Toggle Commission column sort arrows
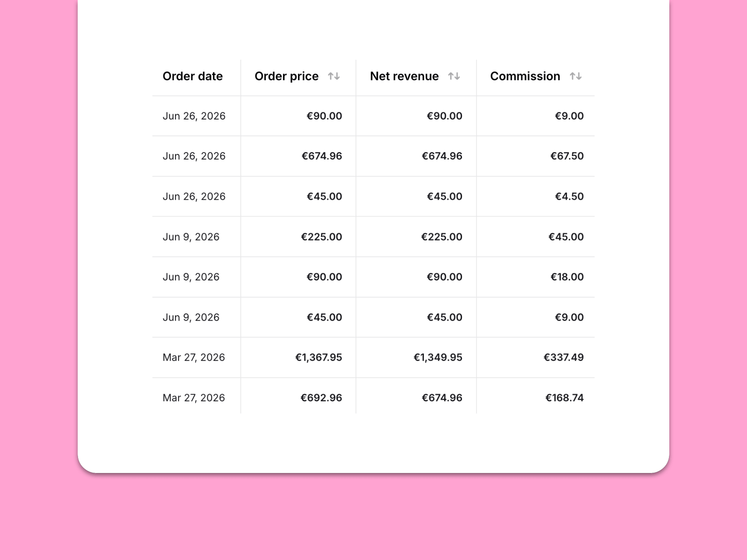This screenshot has width=747, height=560. [x=576, y=76]
